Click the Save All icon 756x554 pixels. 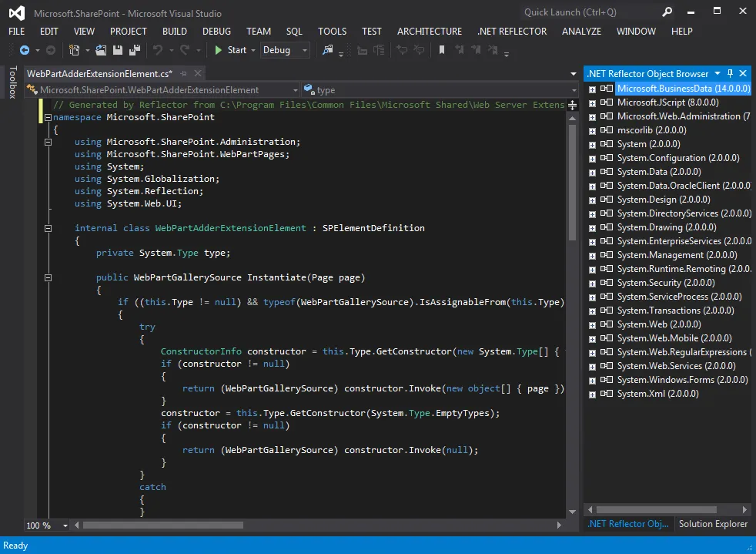click(135, 50)
